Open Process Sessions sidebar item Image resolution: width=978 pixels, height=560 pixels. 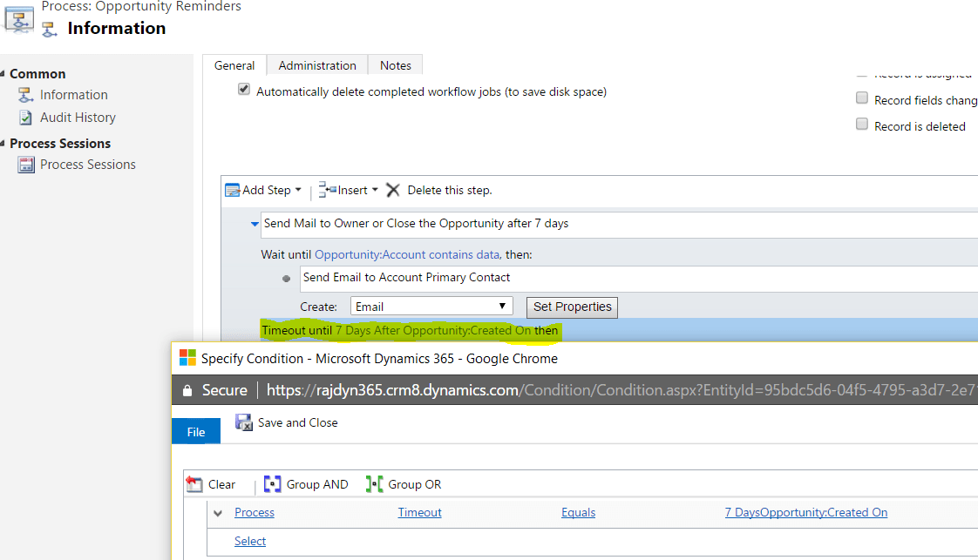pyautogui.click(x=88, y=165)
